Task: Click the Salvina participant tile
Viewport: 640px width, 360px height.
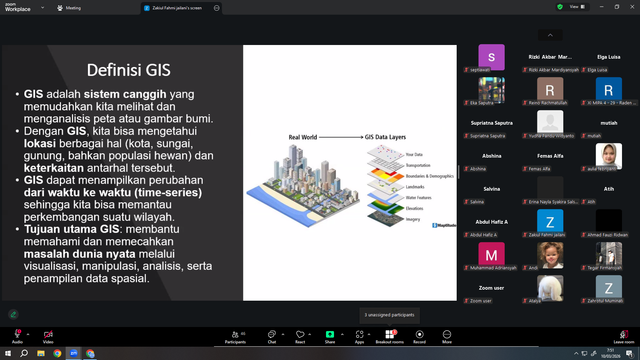Action: (x=491, y=190)
